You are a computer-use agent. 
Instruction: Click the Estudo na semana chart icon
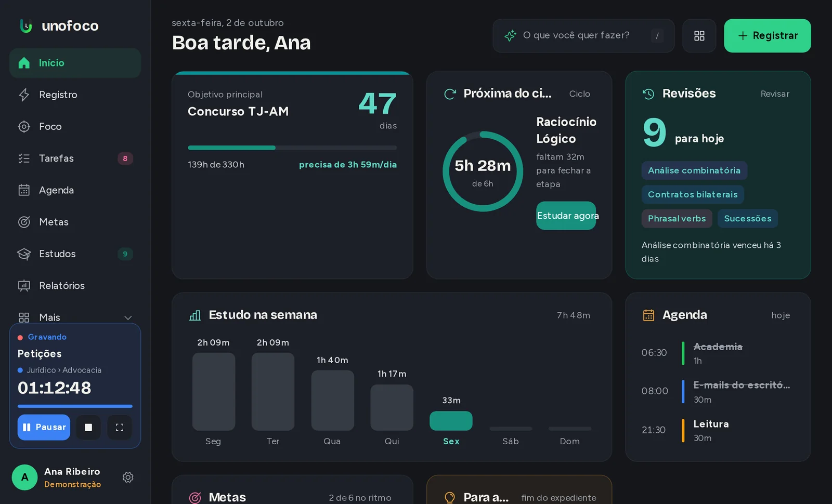point(195,315)
